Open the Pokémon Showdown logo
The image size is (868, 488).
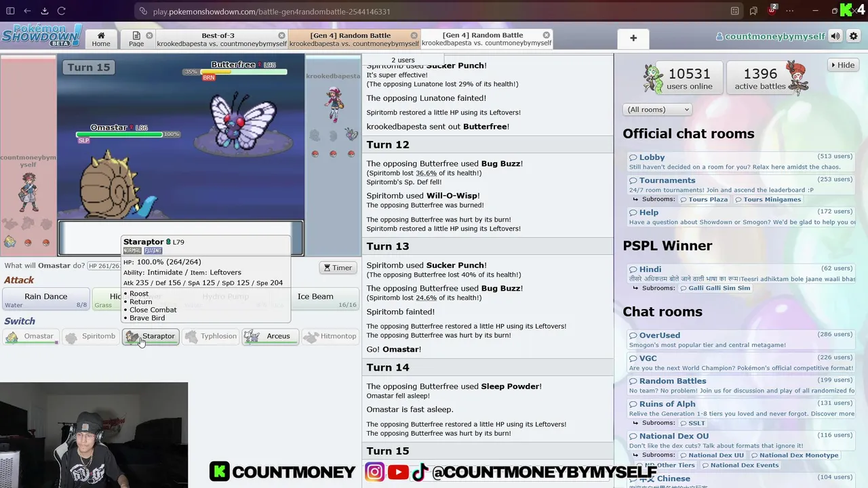pyautogui.click(x=41, y=36)
